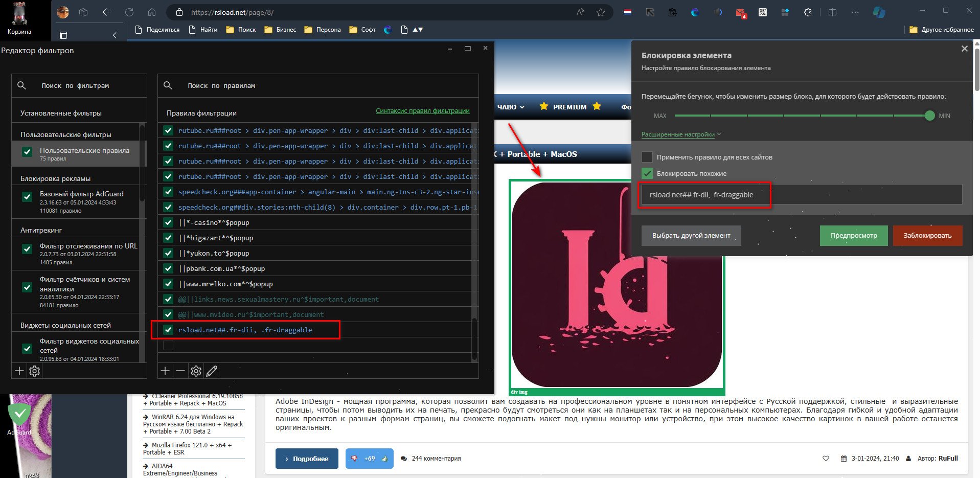Viewport: 980px width, 478px height.
Task: Uncheck the block similar elements option
Action: click(647, 173)
